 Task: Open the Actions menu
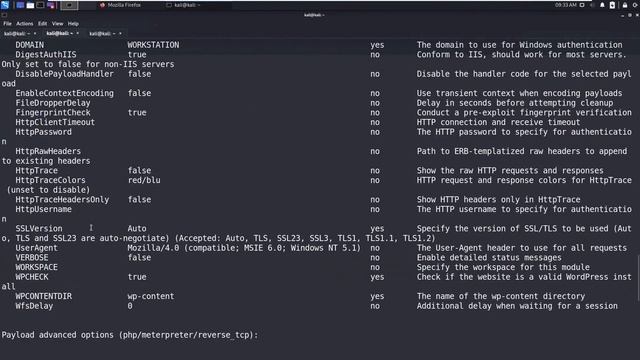(x=24, y=24)
